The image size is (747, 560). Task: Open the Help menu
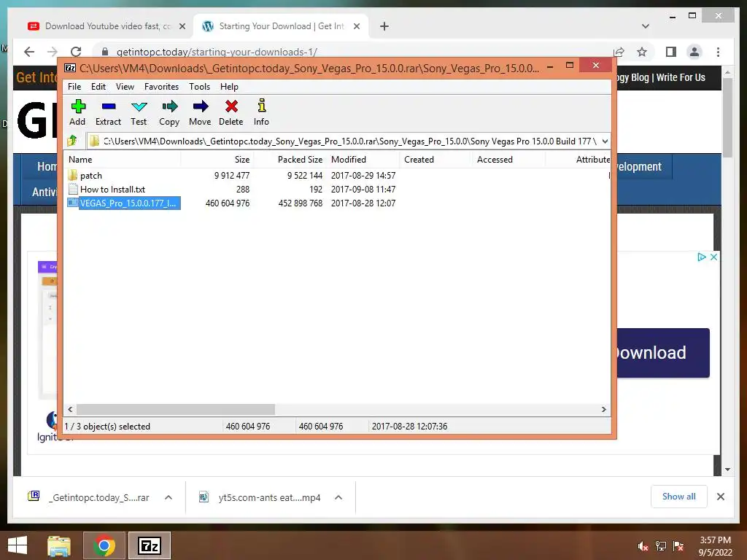229,87
